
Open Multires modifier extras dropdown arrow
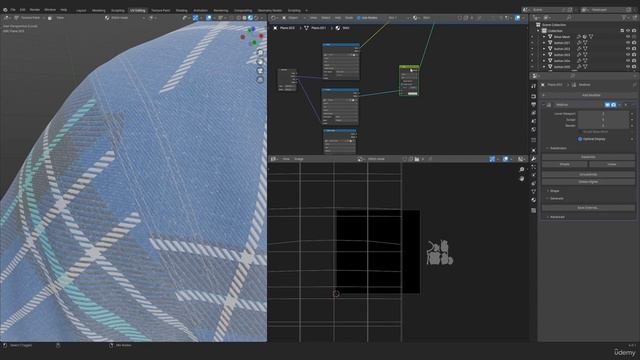coord(620,105)
